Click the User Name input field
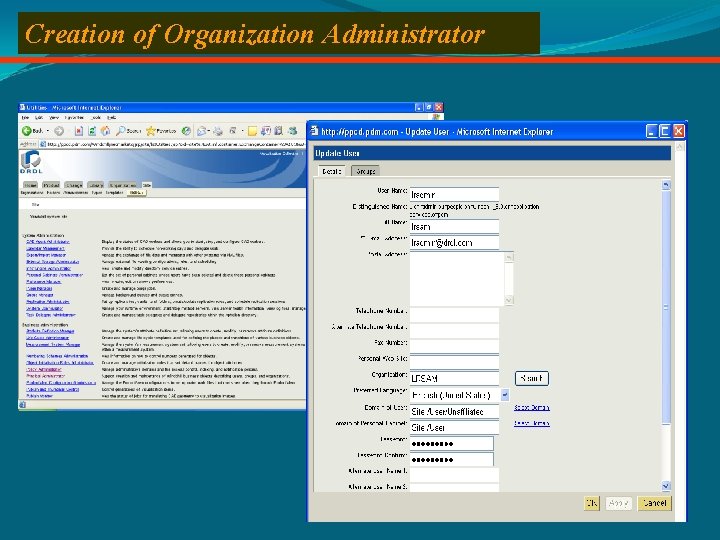 click(454, 195)
